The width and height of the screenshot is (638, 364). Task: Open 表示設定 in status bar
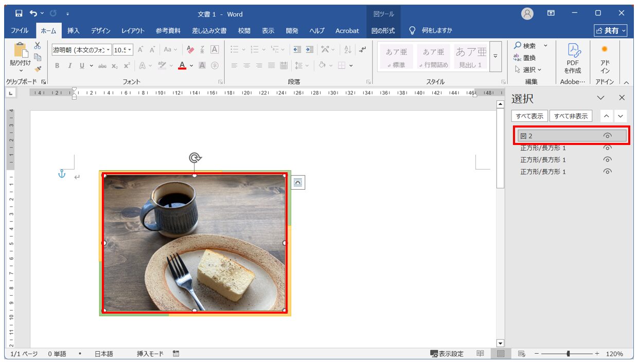447,354
